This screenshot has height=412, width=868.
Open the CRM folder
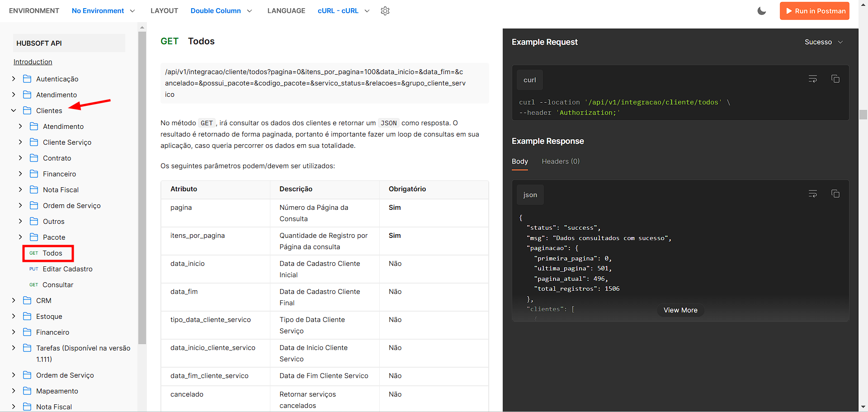click(x=44, y=300)
